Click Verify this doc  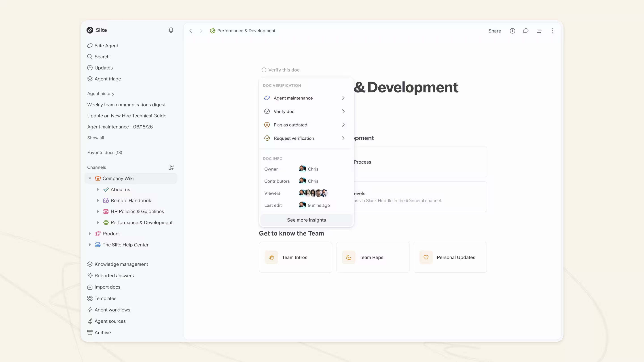[x=280, y=70]
